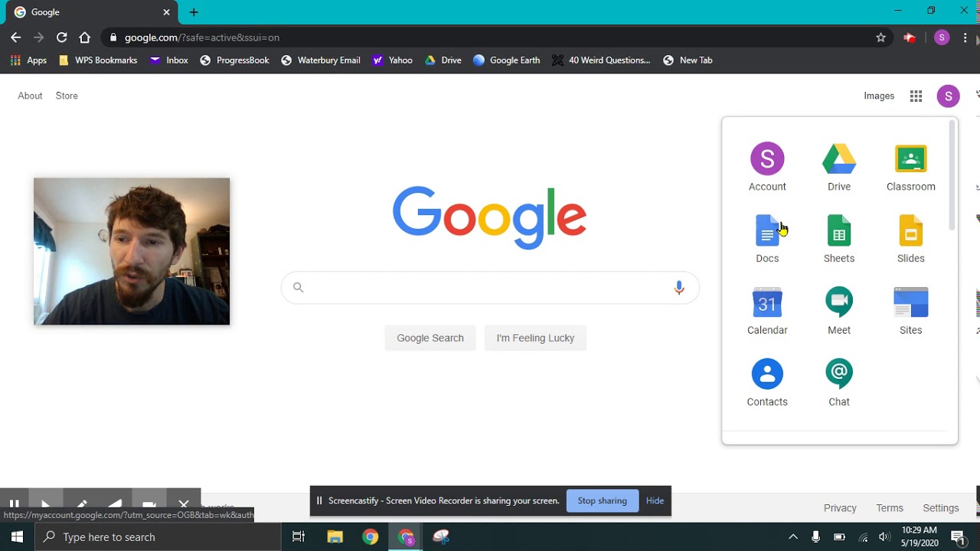Hide the Screencastify sharing notice

coord(655,500)
